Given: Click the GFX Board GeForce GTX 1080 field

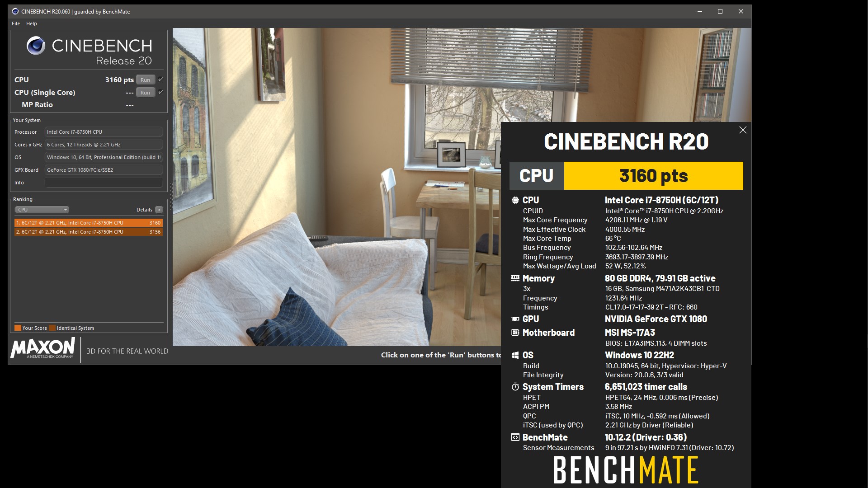Looking at the screenshot, I should coord(104,170).
